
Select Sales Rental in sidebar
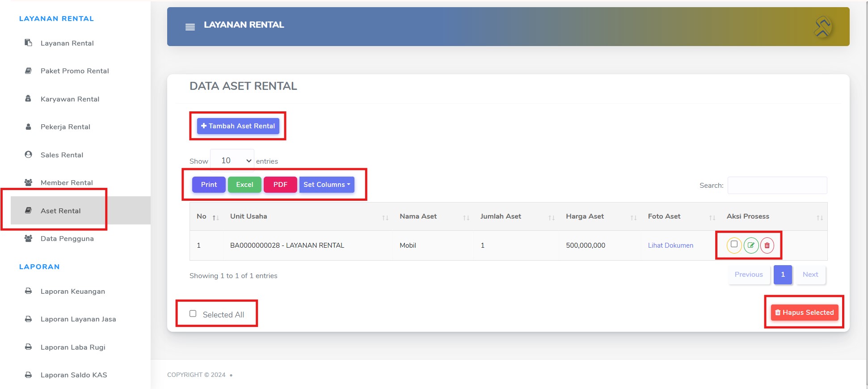tap(62, 155)
